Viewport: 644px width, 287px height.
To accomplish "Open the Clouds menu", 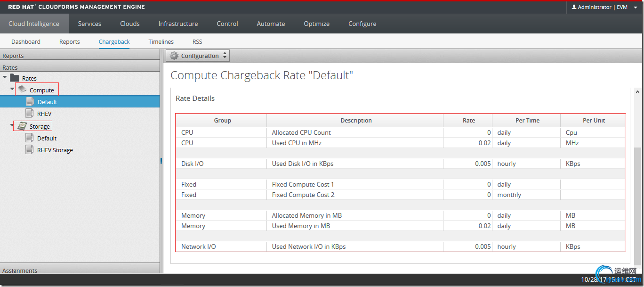I will 130,24.
